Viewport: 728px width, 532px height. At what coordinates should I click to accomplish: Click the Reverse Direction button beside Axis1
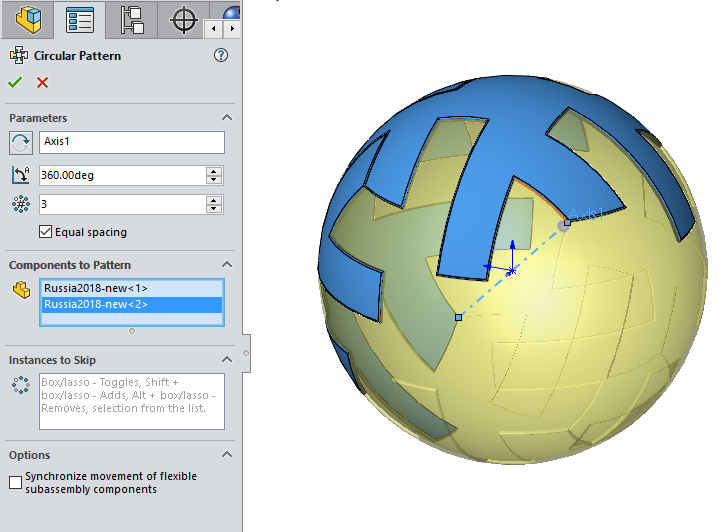coord(21,143)
